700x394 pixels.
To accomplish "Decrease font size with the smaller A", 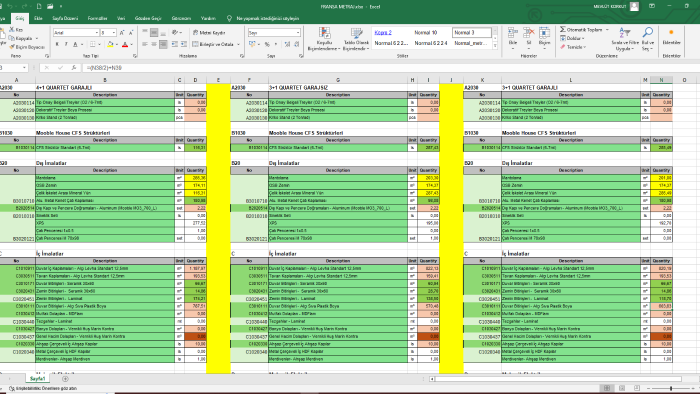I will point(130,33).
